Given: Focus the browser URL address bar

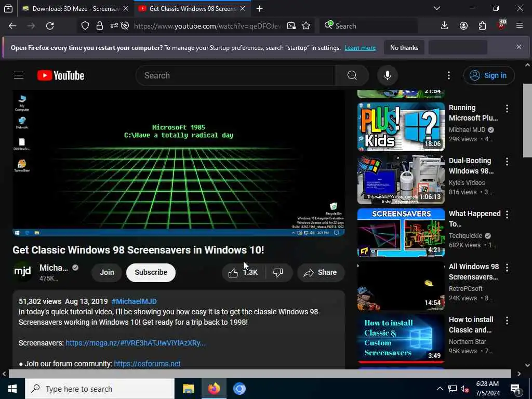Looking at the screenshot, I should (x=207, y=26).
